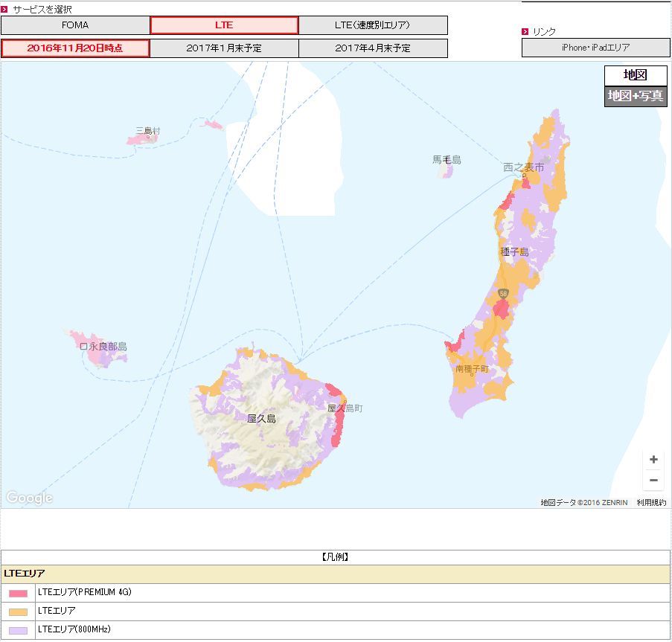
Task: Click 屋久島 island label on map
Action: pyautogui.click(x=261, y=419)
